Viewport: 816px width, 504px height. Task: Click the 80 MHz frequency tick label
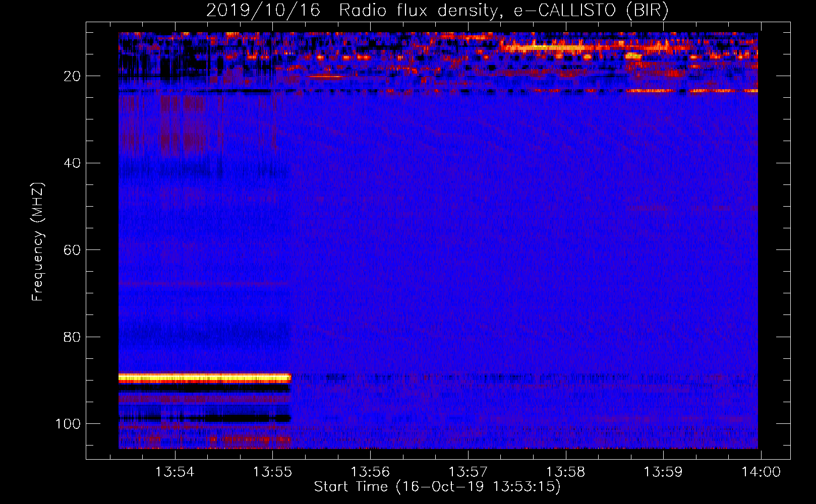point(72,337)
